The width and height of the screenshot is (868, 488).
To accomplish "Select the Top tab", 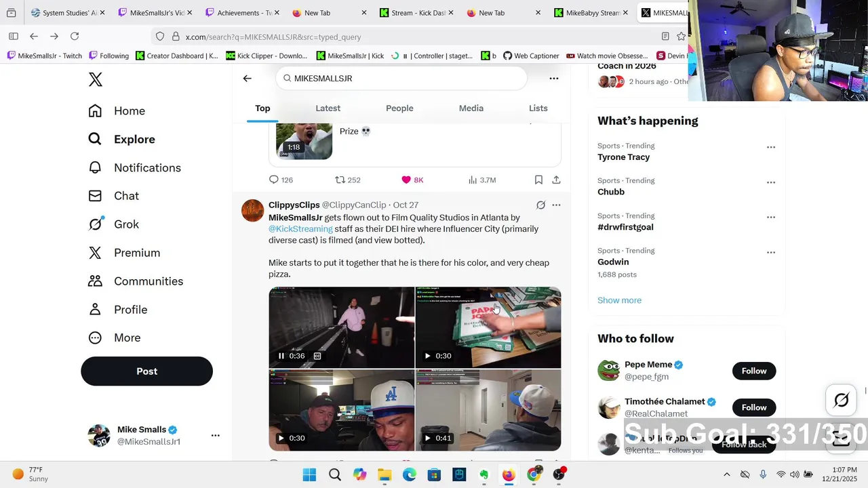I will pos(262,108).
